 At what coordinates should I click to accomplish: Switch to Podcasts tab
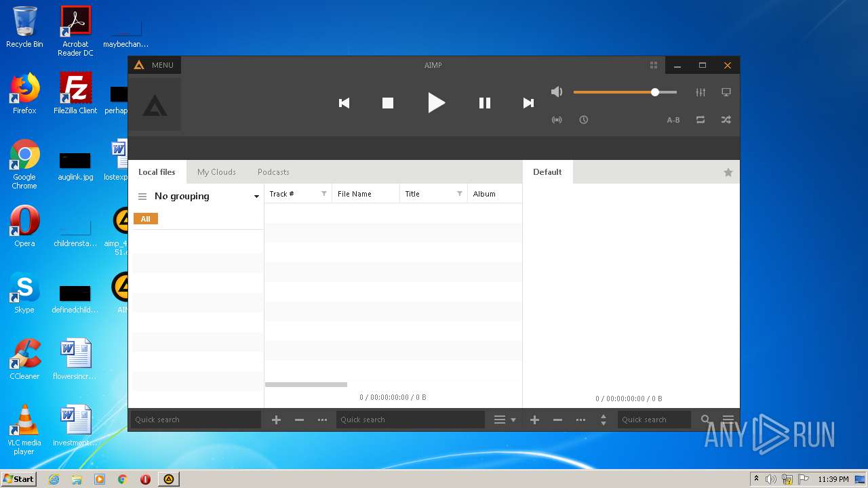pyautogui.click(x=273, y=172)
